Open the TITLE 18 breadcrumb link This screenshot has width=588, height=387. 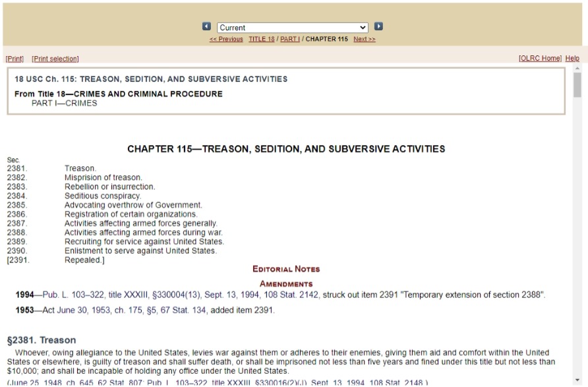coord(262,39)
